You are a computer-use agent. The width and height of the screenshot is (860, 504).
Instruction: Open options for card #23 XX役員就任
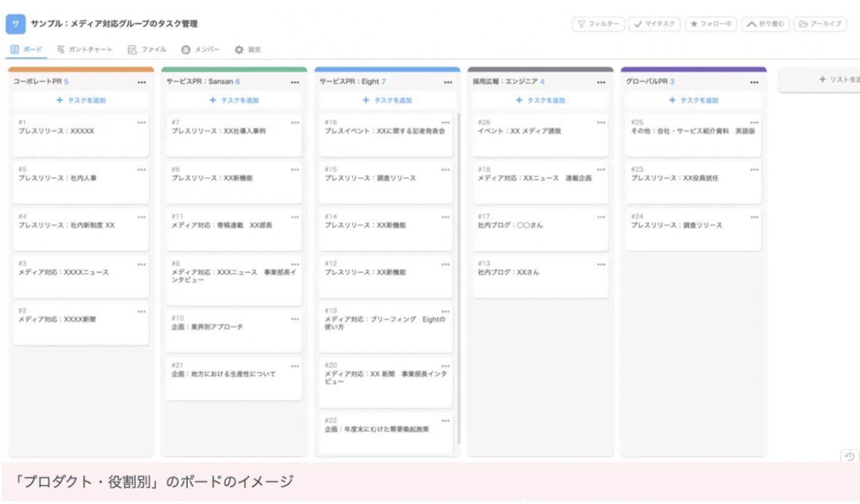click(755, 169)
